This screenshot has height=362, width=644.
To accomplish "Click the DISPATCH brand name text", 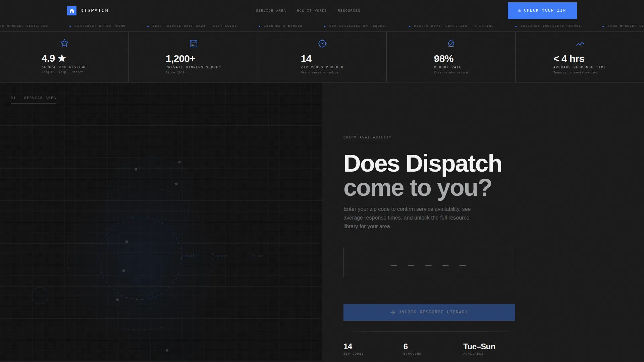I will pyautogui.click(x=95, y=11).
